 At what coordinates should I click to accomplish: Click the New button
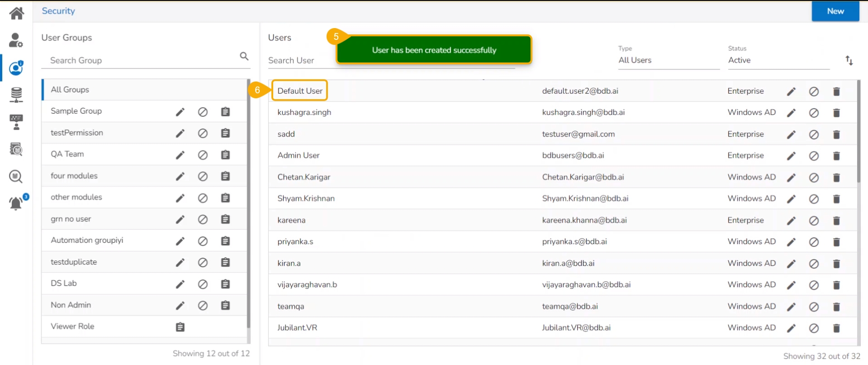835,11
